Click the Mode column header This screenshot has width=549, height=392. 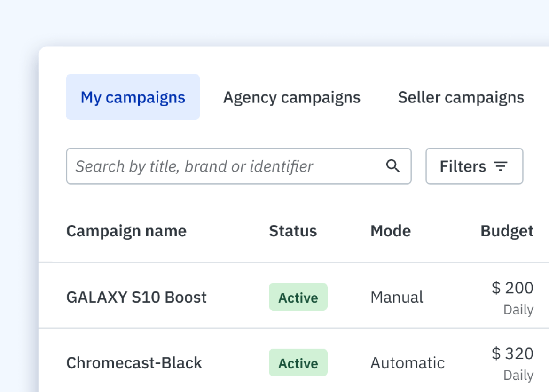coord(390,231)
